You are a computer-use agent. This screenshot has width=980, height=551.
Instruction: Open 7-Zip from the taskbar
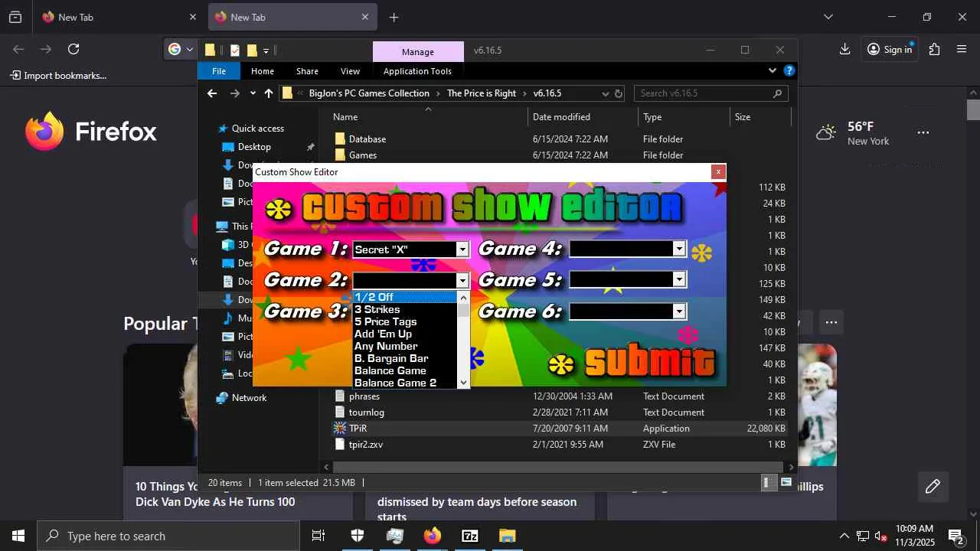(x=470, y=536)
